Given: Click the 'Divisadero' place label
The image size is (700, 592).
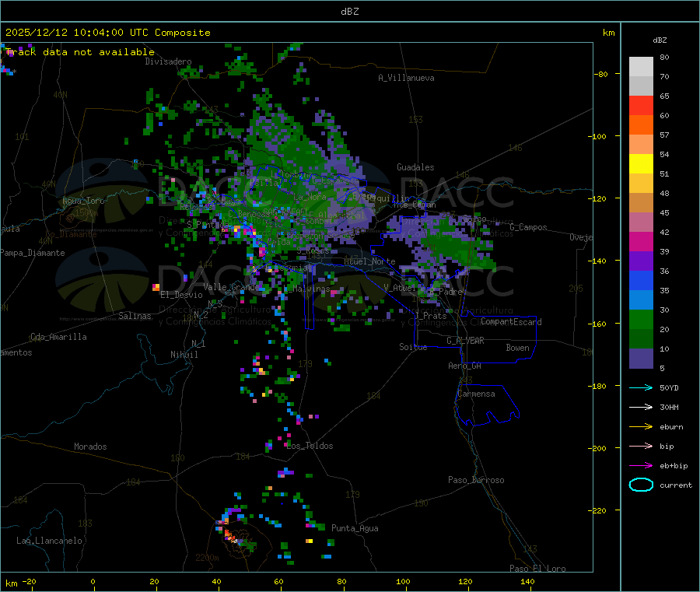Looking at the screenshot, I should click(x=168, y=61).
